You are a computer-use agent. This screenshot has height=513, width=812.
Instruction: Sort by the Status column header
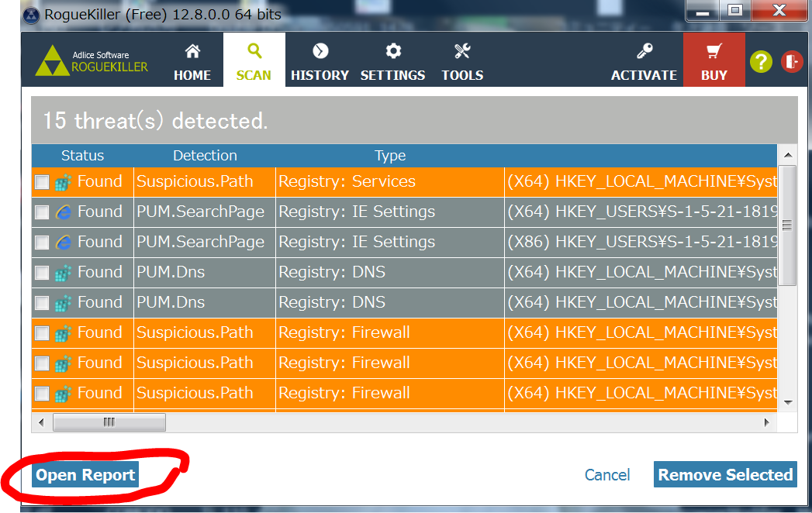click(x=82, y=155)
